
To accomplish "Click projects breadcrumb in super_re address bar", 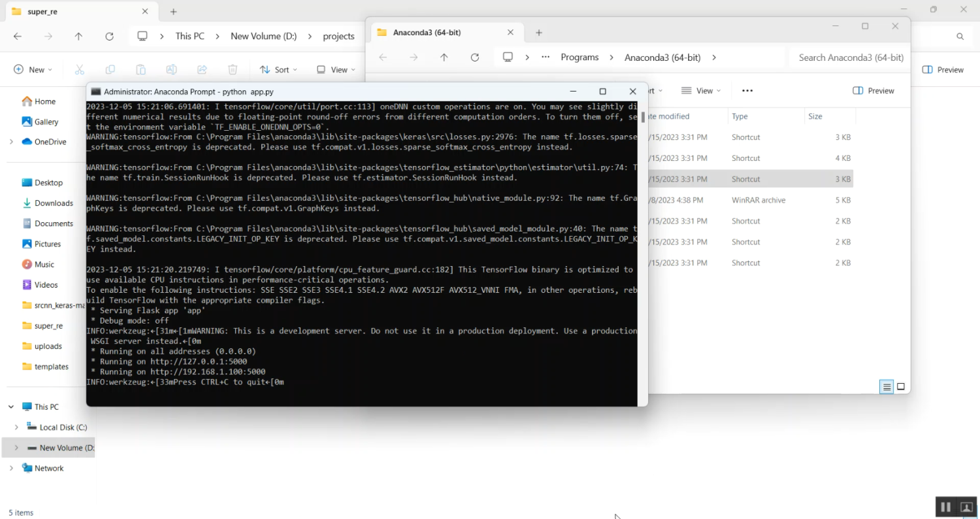I will (339, 37).
